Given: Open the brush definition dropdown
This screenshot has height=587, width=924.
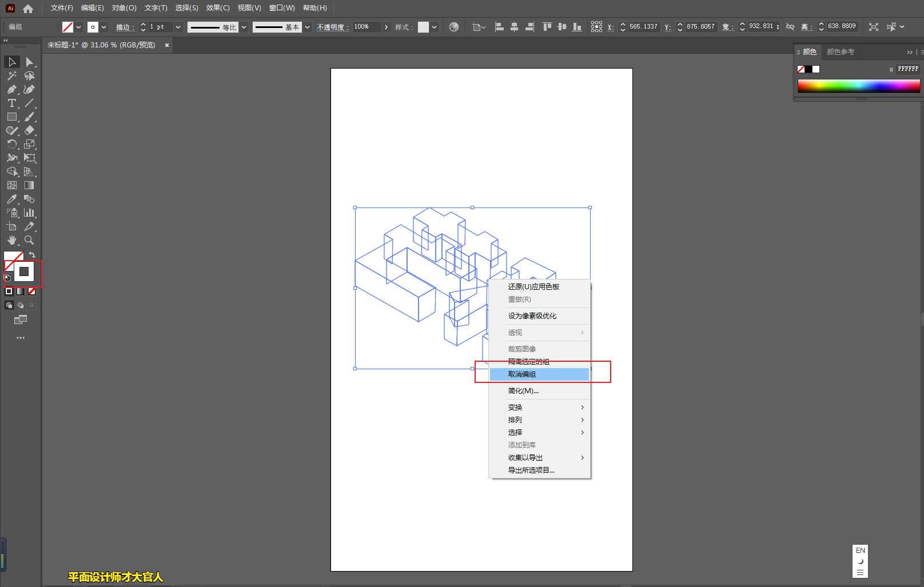Looking at the screenshot, I should tap(307, 27).
